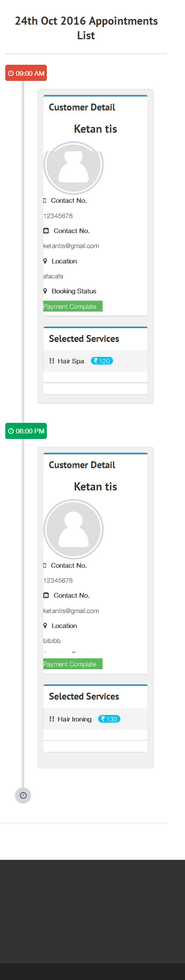Click the gray clock icon ending the timeline
Image resolution: width=185 pixels, height=980 pixels.
pyautogui.click(x=23, y=795)
